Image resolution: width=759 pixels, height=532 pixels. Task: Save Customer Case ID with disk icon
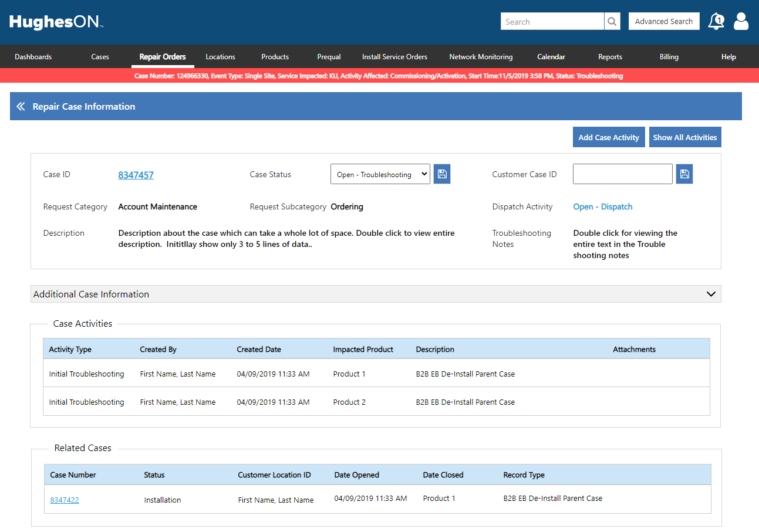pyautogui.click(x=684, y=174)
